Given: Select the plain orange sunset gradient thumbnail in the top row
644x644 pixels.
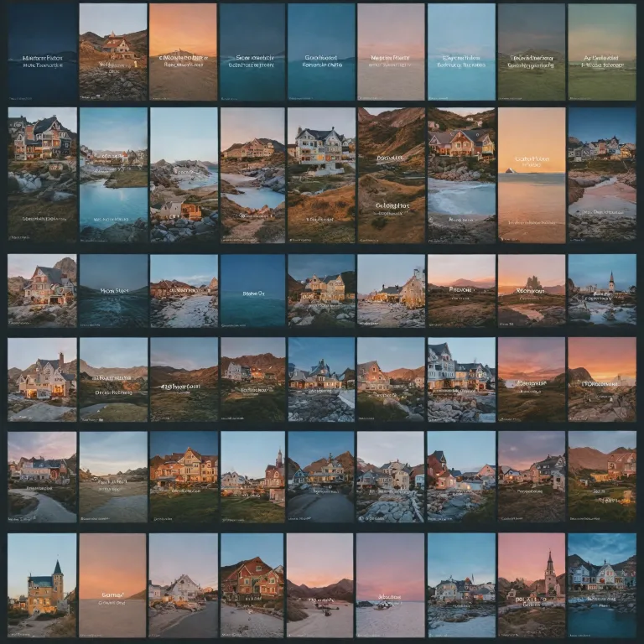Looking at the screenshot, I should pos(183,52).
